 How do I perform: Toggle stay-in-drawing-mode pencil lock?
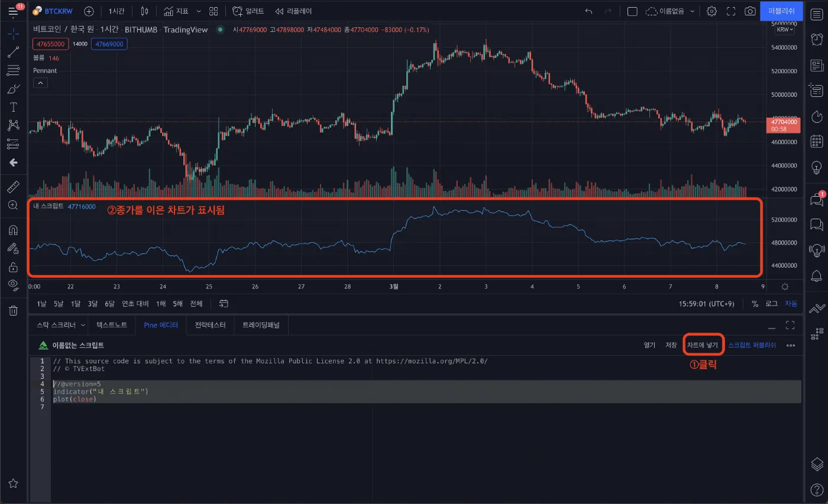pos(13,248)
